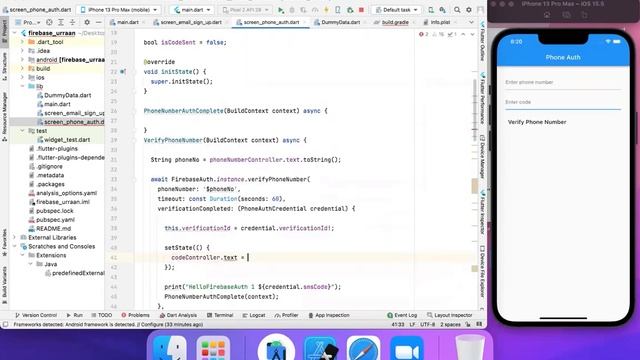Open Android Studio icon in Dock

point(276,348)
